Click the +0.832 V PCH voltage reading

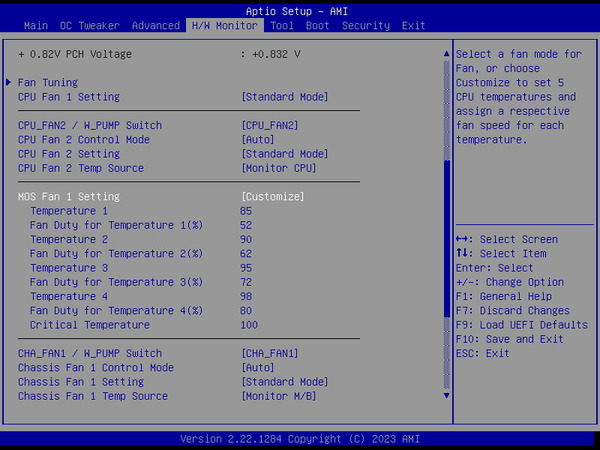(x=276, y=54)
